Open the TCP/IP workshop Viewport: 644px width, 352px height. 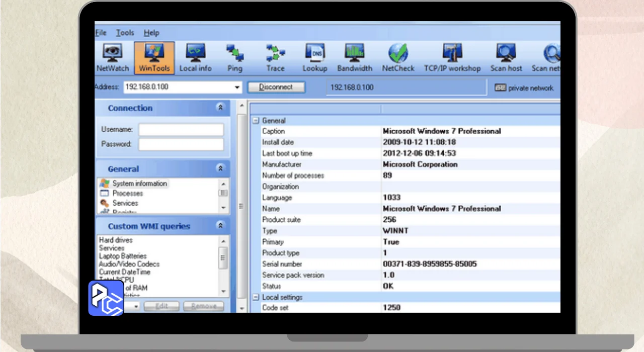click(x=452, y=58)
